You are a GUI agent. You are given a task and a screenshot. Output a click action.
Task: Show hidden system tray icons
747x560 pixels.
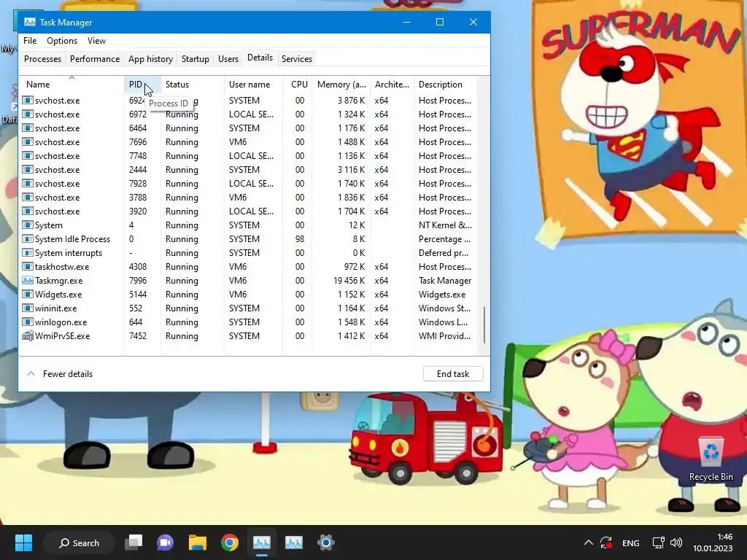(x=589, y=542)
